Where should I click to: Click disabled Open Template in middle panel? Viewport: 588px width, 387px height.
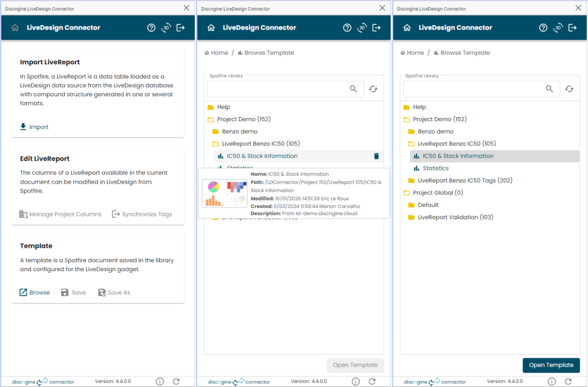[x=355, y=365]
